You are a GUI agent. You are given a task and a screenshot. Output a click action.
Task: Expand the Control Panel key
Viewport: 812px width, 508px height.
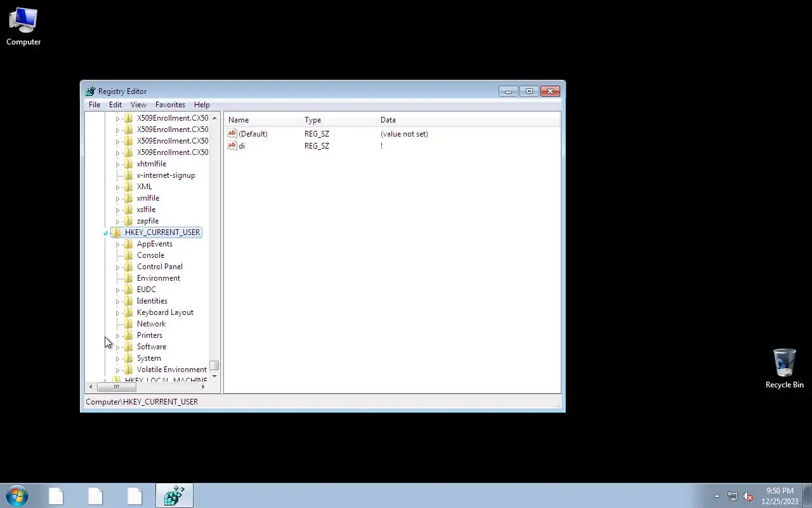point(117,267)
